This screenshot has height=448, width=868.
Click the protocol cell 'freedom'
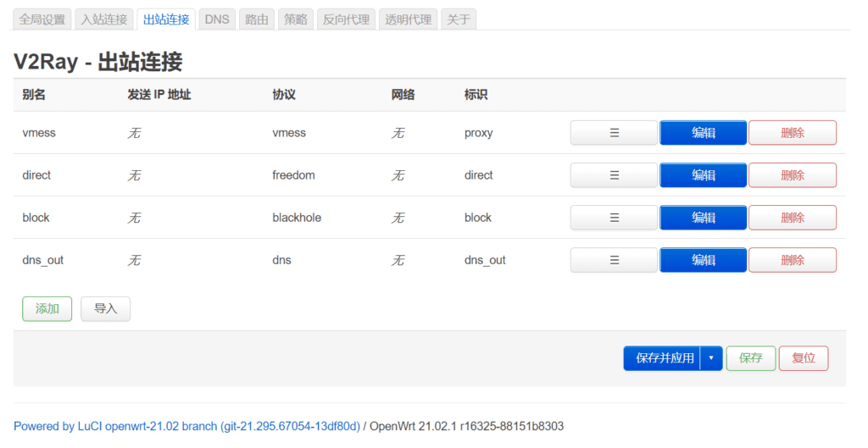click(293, 175)
